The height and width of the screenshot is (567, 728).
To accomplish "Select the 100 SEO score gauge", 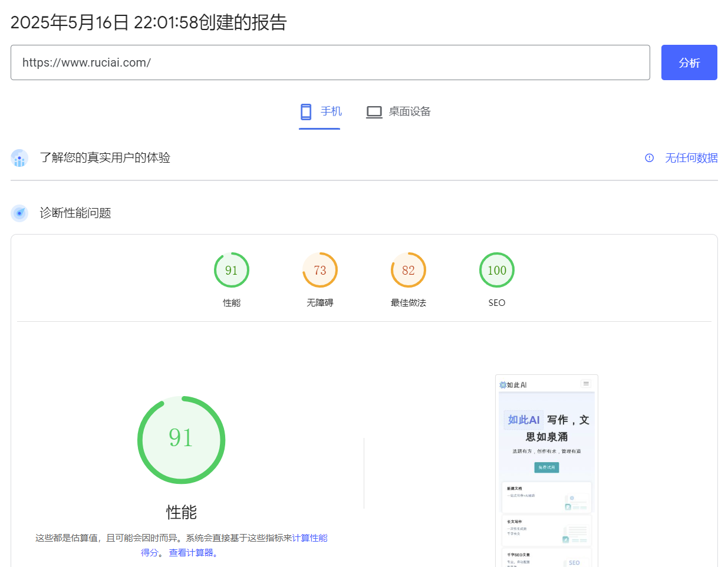I will tap(497, 270).
